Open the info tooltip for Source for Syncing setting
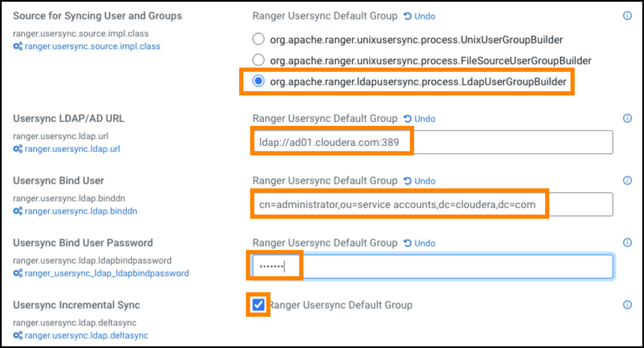The image size is (644, 348). tap(627, 15)
